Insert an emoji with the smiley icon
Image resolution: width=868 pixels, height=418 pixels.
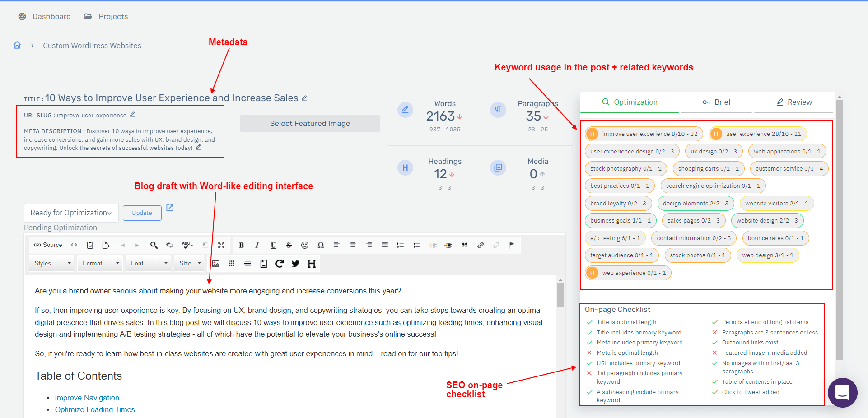click(305, 245)
